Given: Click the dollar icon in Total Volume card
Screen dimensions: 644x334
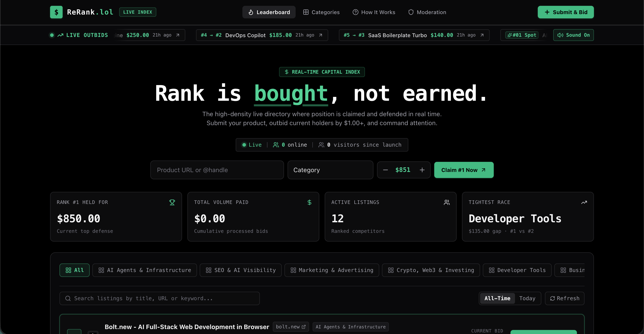Looking at the screenshot, I should click(309, 202).
